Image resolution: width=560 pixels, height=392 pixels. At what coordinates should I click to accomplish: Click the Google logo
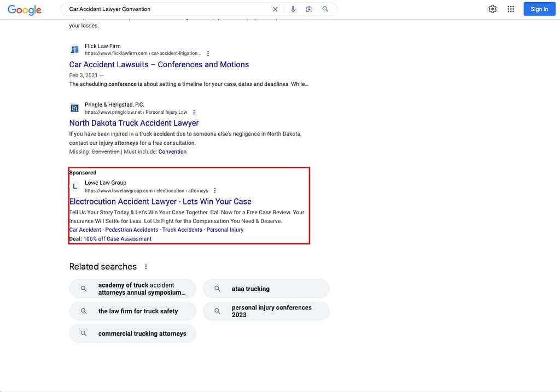(x=24, y=10)
